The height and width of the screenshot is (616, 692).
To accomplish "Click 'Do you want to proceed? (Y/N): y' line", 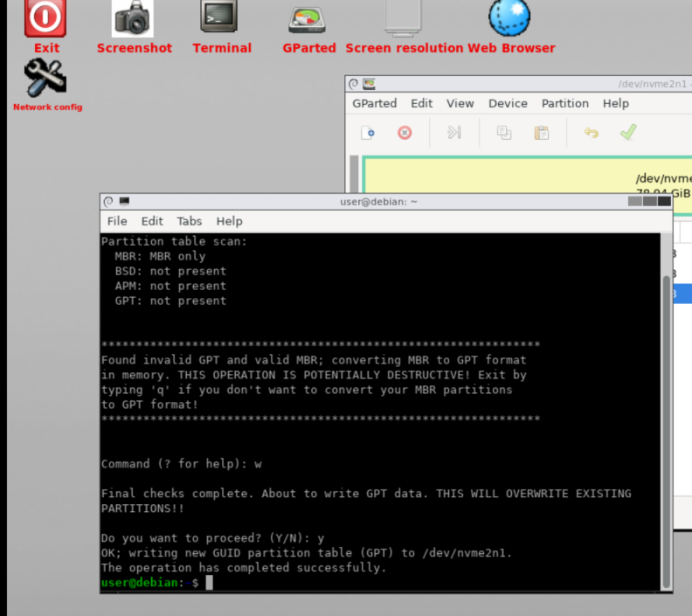I will [212, 538].
